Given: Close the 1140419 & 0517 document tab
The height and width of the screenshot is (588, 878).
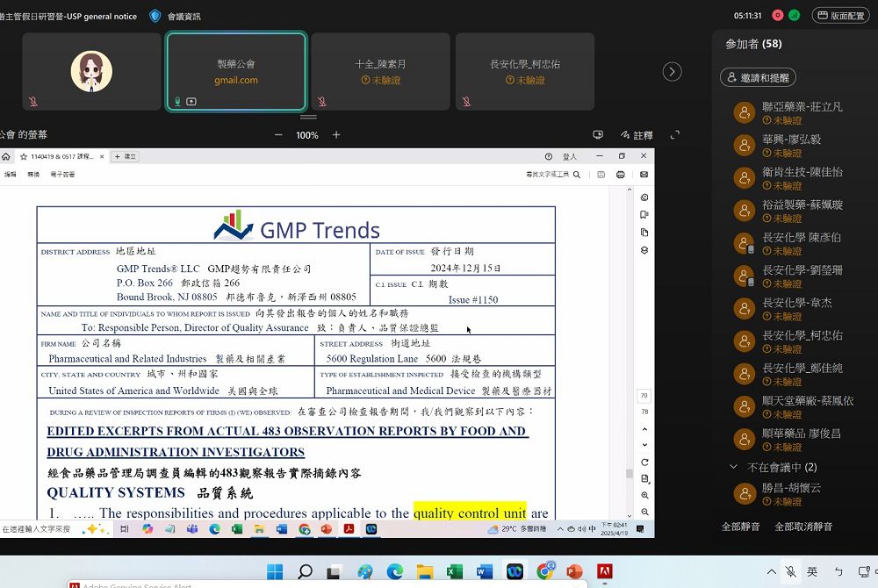Looking at the screenshot, I should 102,156.
